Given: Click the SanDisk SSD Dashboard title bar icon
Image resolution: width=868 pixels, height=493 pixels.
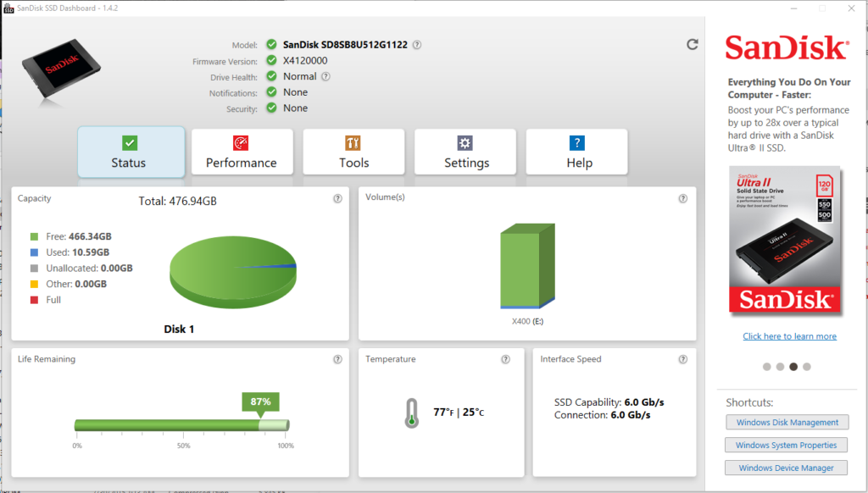Looking at the screenshot, I should coord(8,8).
